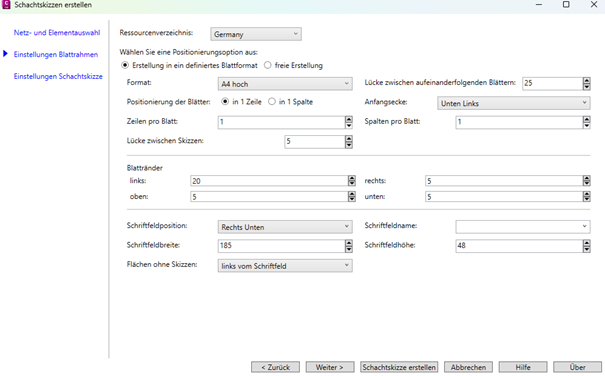
Task: Open the Ressourcenverzeichnis dropdown showing Germany
Action: pyautogui.click(x=256, y=34)
